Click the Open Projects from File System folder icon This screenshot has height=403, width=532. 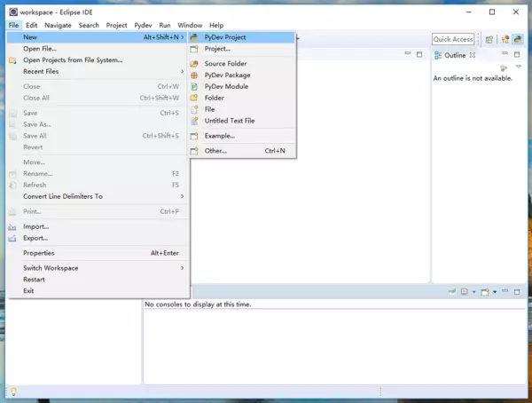coord(12,60)
